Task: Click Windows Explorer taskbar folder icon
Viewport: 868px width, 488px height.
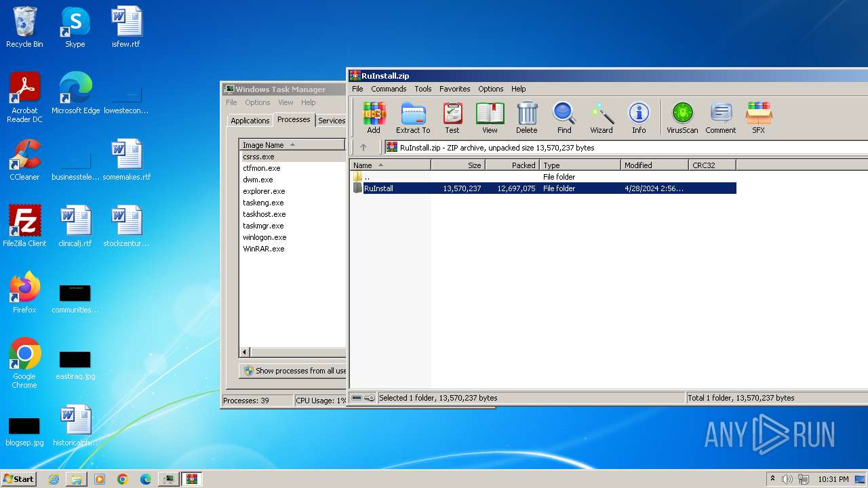Action: (x=77, y=479)
